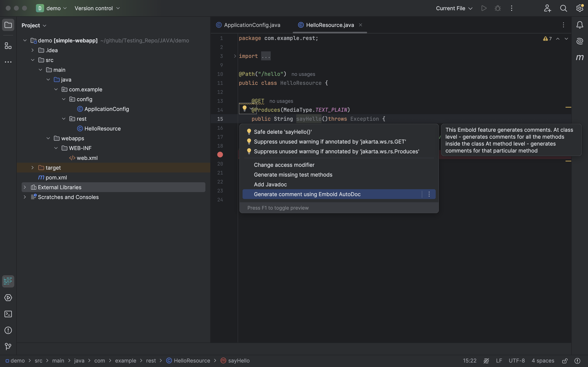Open the Problems tool window icon
This screenshot has width=588, height=367.
point(8,330)
